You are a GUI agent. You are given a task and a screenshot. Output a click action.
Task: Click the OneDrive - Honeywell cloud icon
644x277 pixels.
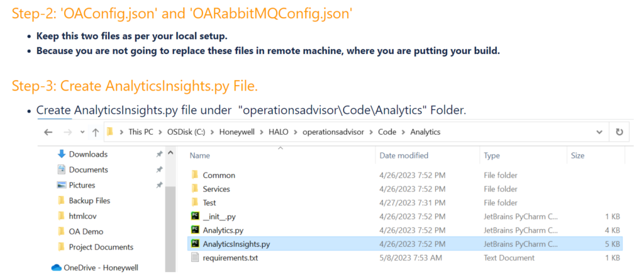pyautogui.click(x=57, y=268)
